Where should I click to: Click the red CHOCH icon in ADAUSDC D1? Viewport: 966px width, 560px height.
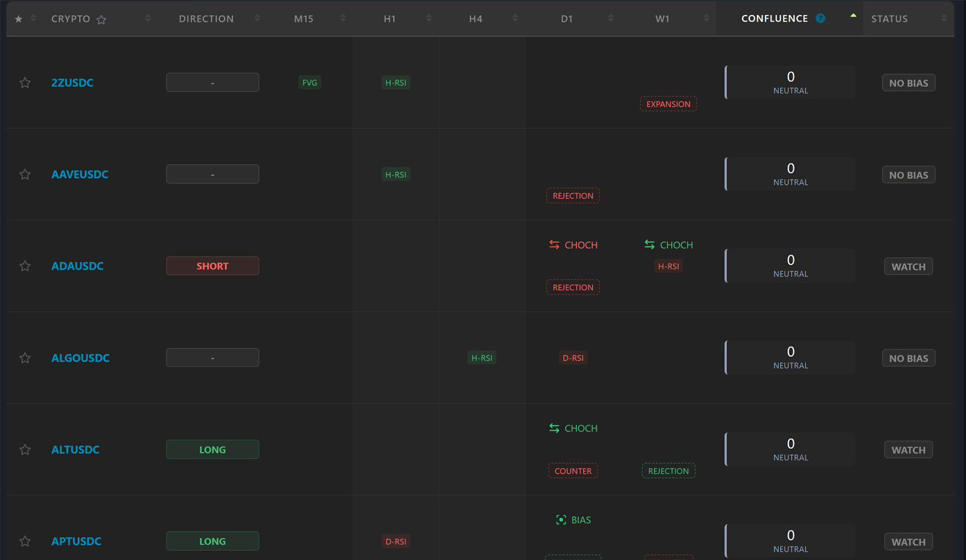pos(554,244)
